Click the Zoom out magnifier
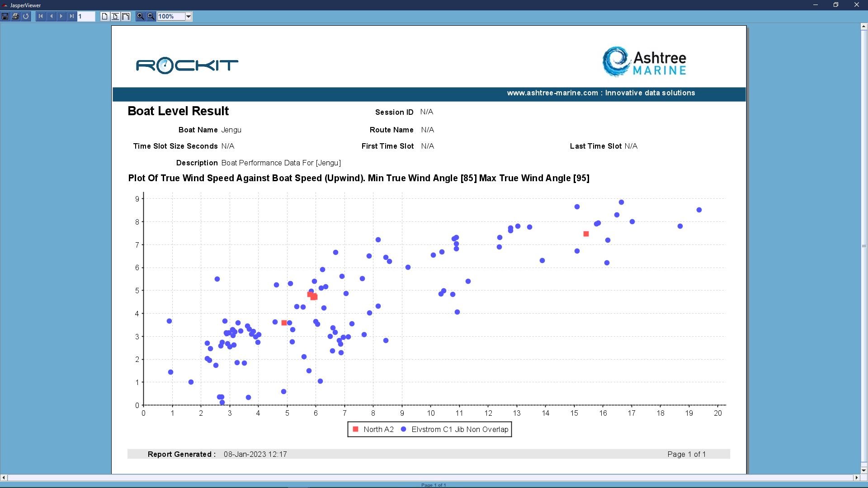The width and height of the screenshot is (868, 488). coord(151,16)
